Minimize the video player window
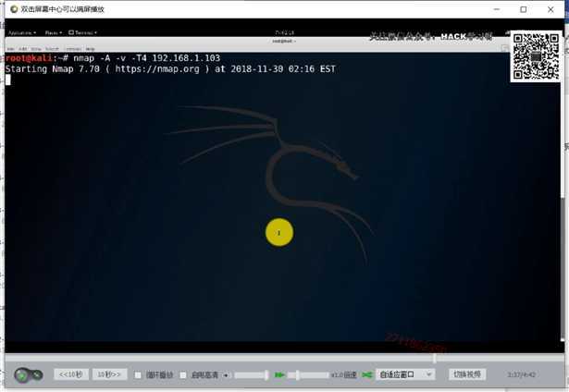 coord(497,9)
